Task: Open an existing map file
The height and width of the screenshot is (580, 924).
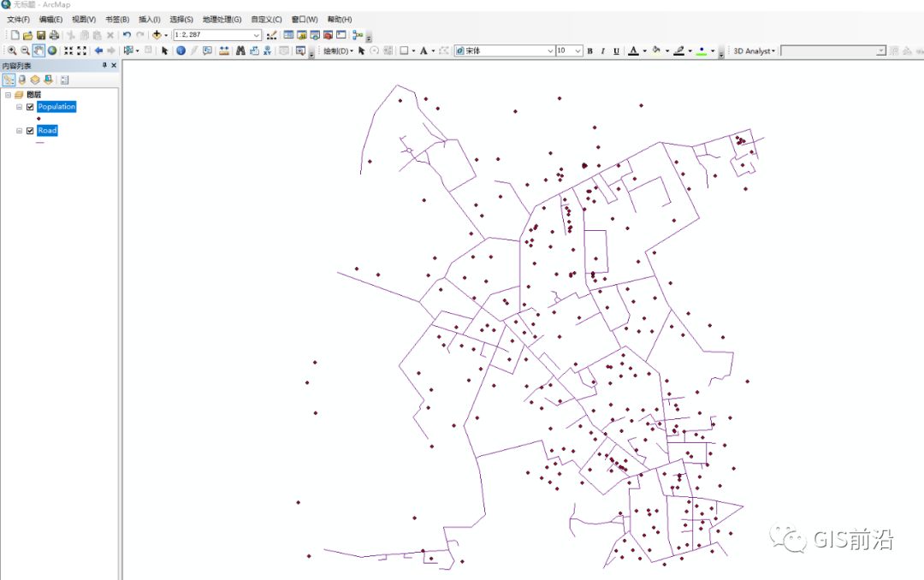Action: (27, 35)
